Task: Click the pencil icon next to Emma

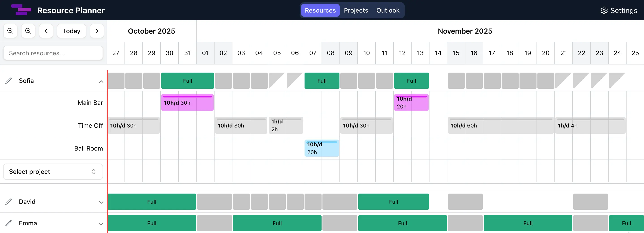Action: [9, 223]
